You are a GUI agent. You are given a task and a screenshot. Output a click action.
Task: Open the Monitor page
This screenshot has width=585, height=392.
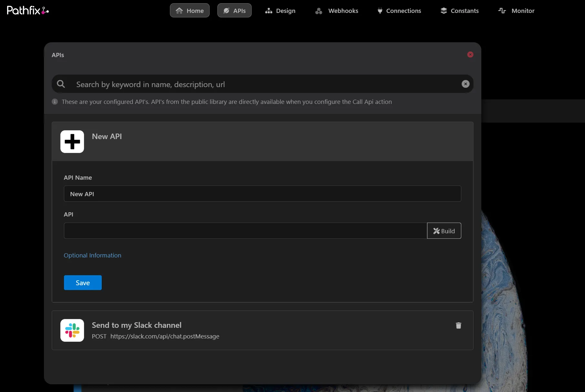[517, 11]
